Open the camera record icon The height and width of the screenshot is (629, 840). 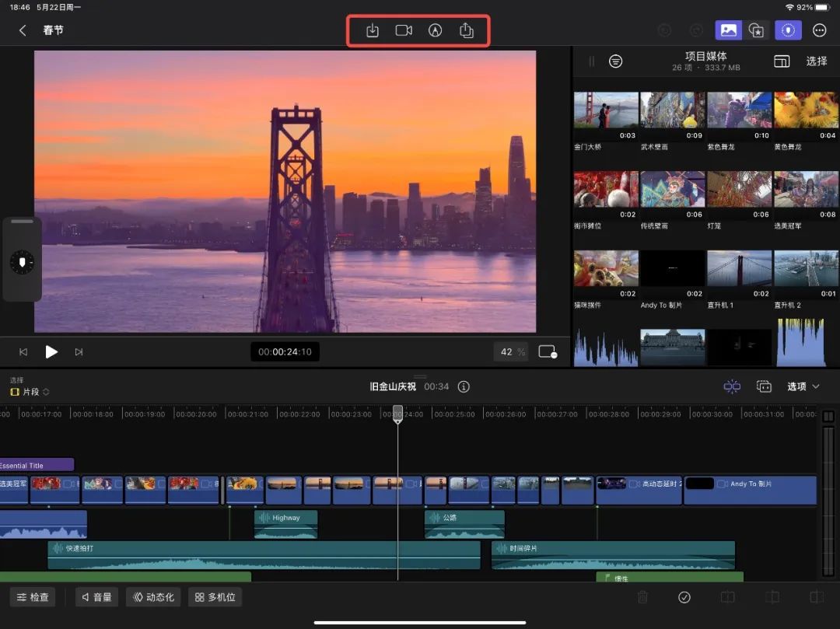pos(404,30)
